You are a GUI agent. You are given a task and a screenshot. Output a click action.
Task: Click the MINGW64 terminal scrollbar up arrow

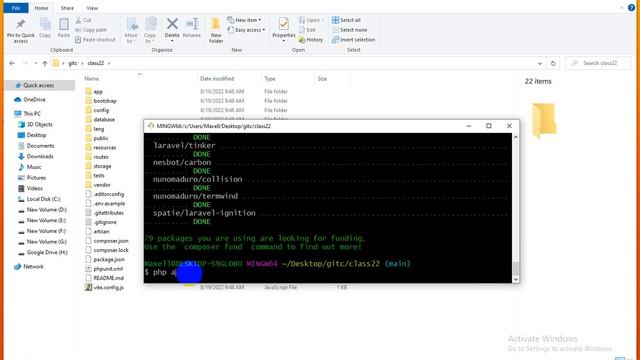click(516, 137)
